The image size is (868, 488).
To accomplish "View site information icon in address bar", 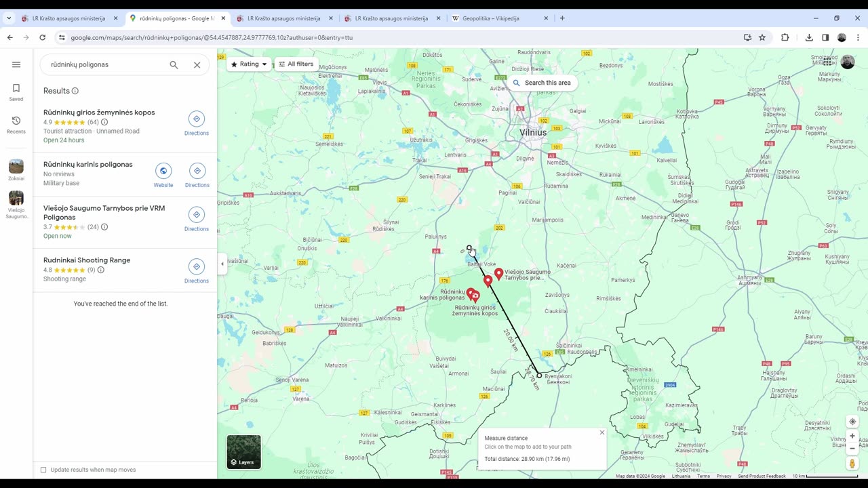I will (62, 37).
